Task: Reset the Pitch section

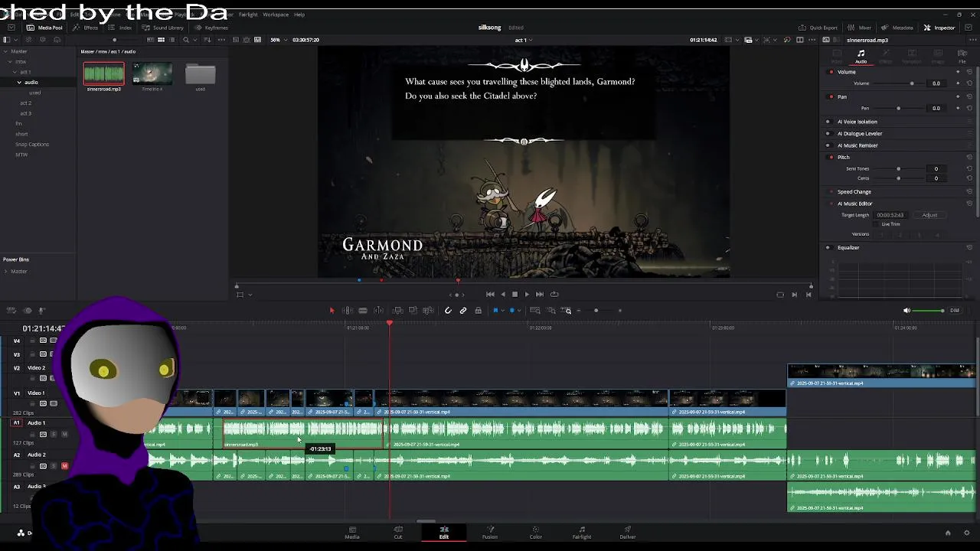Action: 969,157
